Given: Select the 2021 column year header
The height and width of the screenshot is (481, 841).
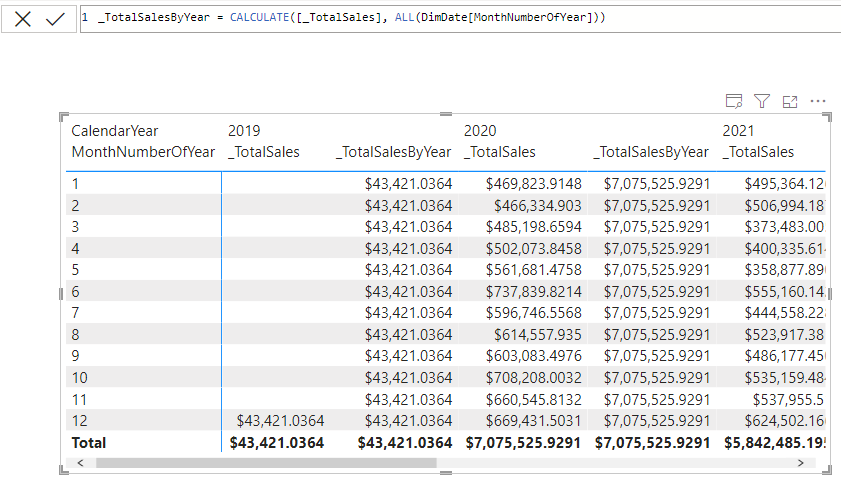Looking at the screenshot, I should coord(739,131).
